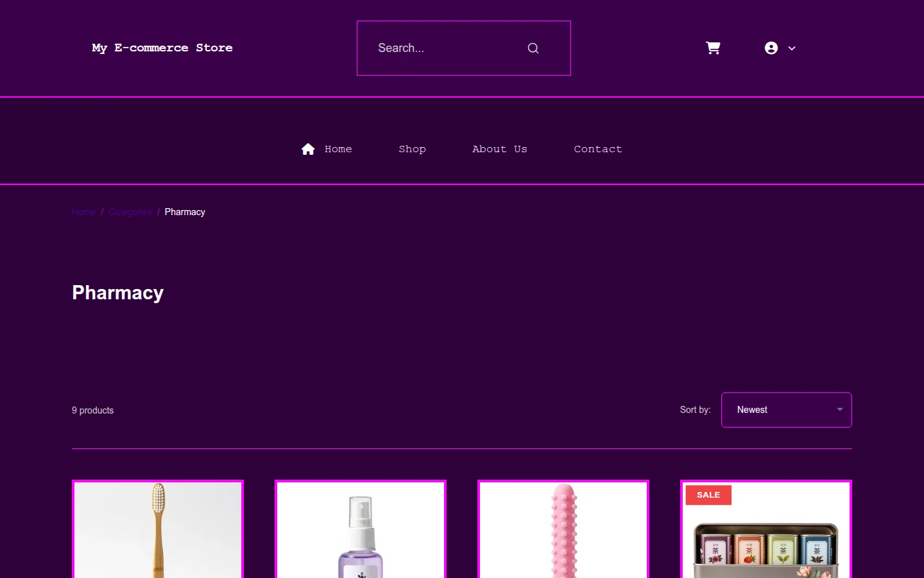The height and width of the screenshot is (578, 924).
Task: Go to the Home menu item
Action: pyautogui.click(x=338, y=149)
